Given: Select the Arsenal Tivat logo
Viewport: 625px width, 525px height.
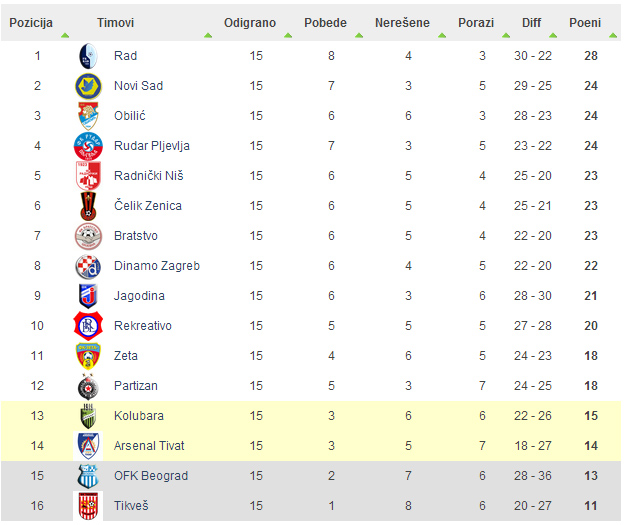Looking at the screenshot, I should [x=88, y=446].
